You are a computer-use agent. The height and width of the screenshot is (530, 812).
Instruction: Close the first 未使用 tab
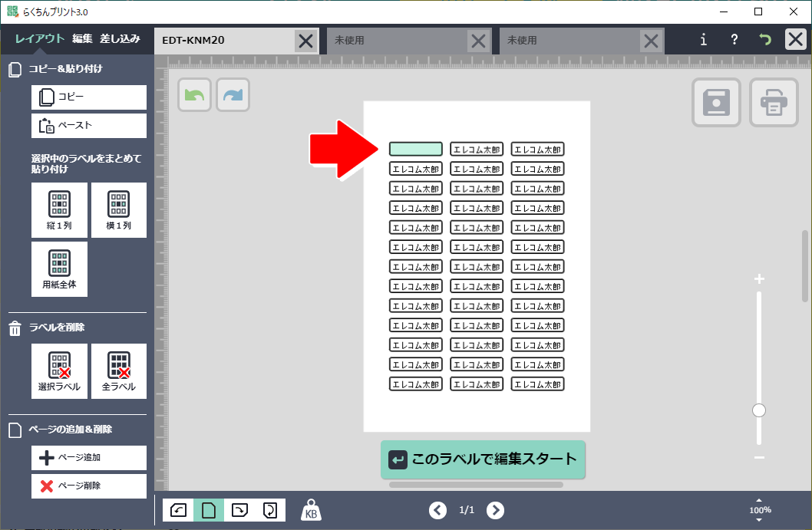coord(478,41)
